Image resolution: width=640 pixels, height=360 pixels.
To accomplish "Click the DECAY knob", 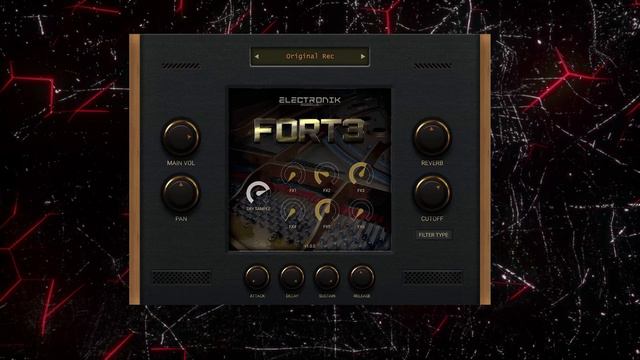I will point(292,278).
